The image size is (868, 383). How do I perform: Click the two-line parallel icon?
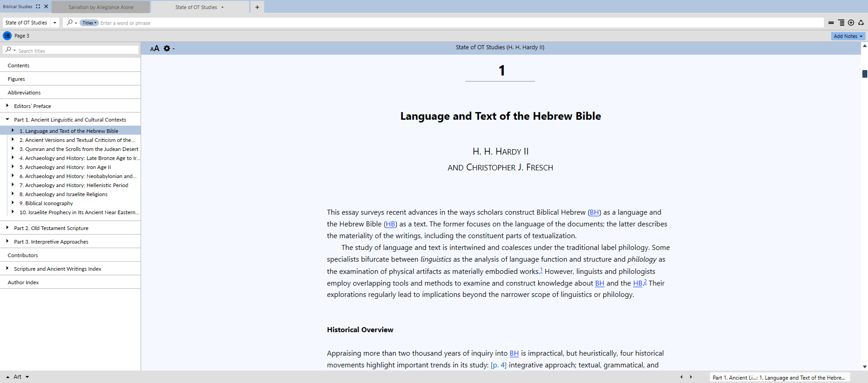[831, 23]
